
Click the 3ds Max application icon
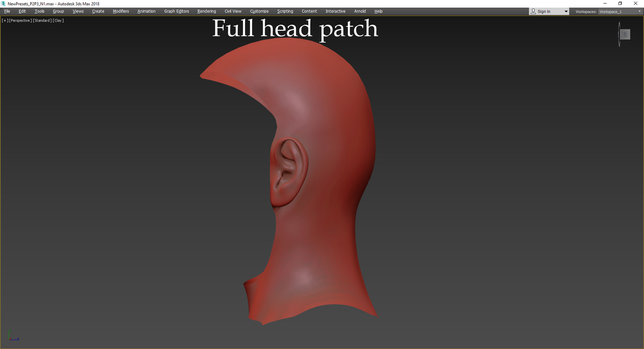[x=3, y=4]
